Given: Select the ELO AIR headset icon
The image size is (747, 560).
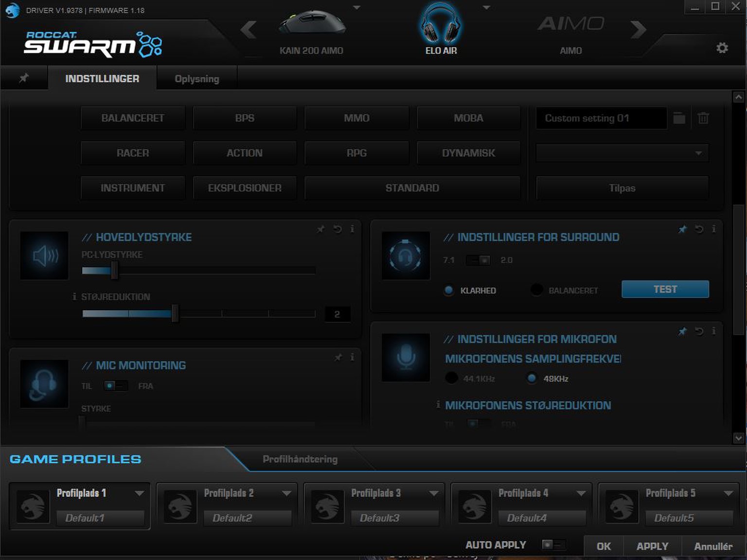Looking at the screenshot, I should (441, 23).
